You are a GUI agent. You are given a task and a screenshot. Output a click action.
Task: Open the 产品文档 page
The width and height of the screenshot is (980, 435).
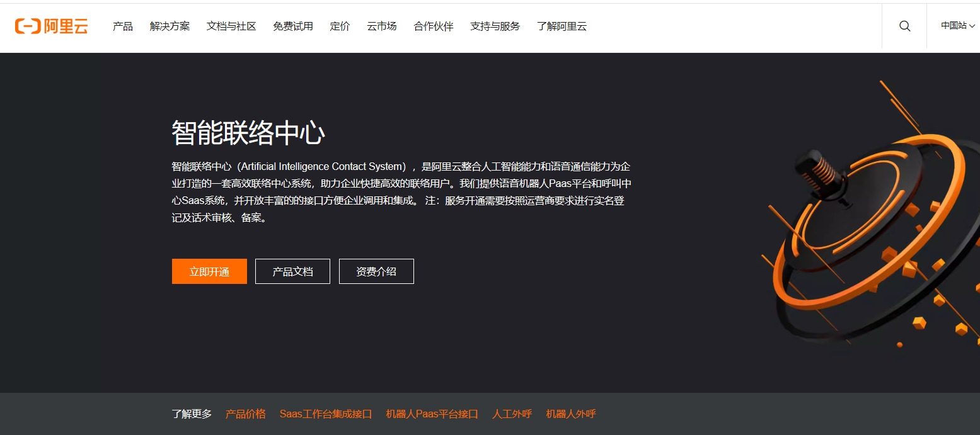click(x=292, y=271)
